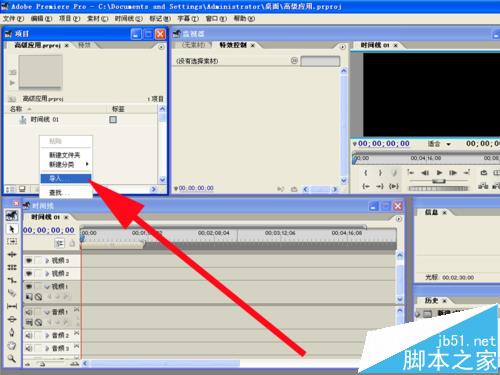Select the Track Select tool

tap(12, 242)
